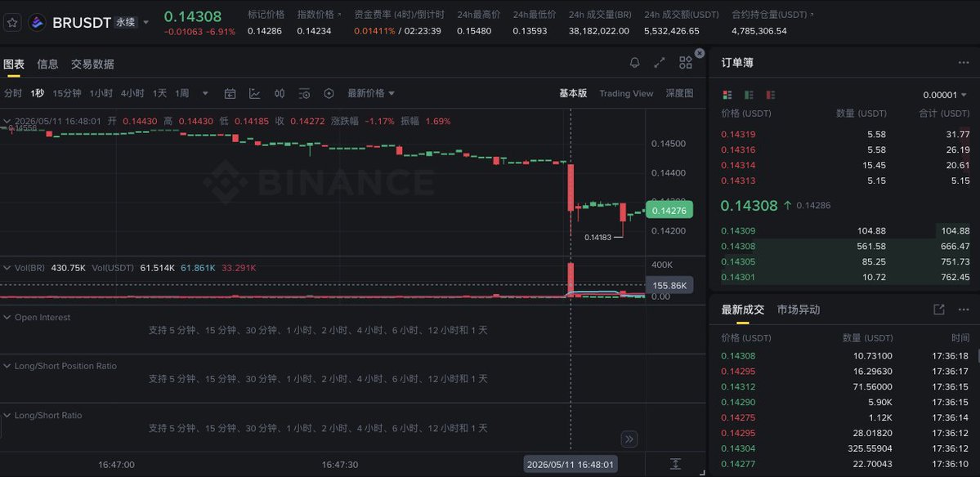Screen dimensions: 980x477
Task: Click the order book last price 0.14308
Action: point(749,205)
